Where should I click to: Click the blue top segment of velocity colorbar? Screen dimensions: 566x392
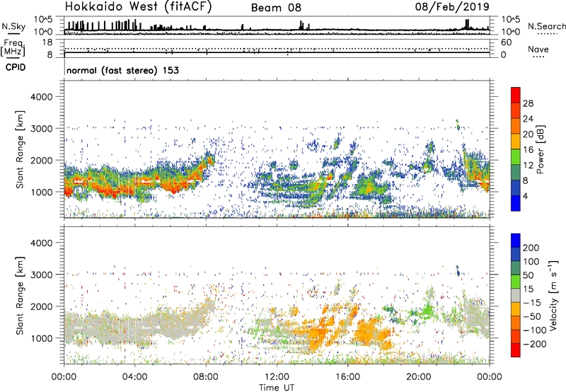pyautogui.click(x=516, y=241)
